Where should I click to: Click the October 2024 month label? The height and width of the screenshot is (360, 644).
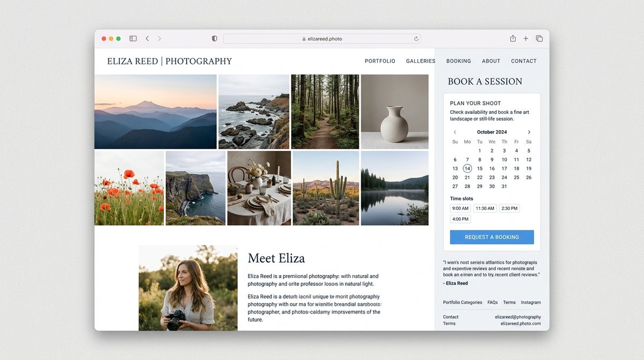pyautogui.click(x=492, y=132)
